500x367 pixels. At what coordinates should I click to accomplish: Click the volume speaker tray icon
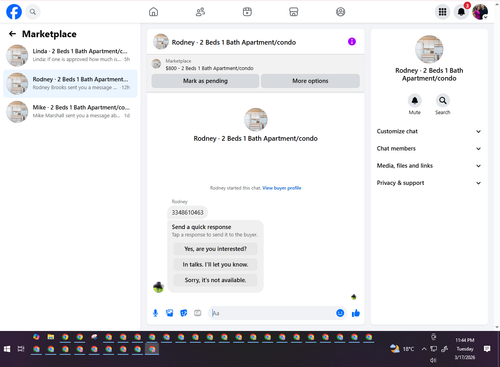(x=433, y=360)
